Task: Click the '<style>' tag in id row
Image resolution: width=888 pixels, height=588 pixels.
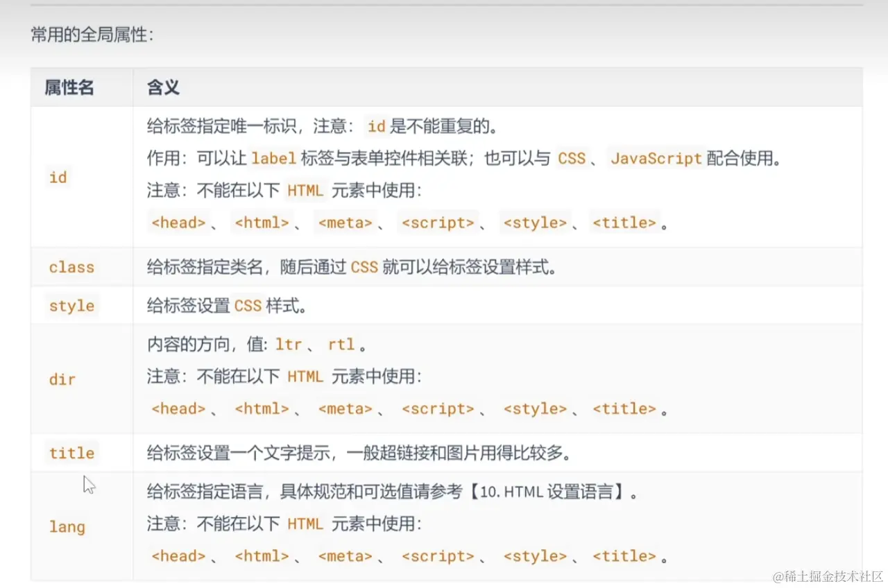Action: click(x=535, y=223)
